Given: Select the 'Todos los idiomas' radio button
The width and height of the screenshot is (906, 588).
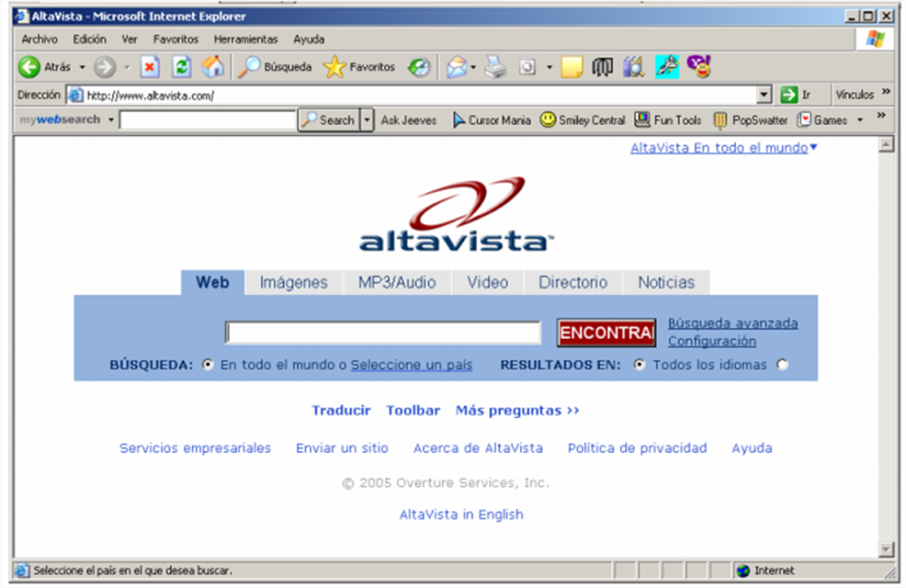Looking at the screenshot, I should pos(639,364).
